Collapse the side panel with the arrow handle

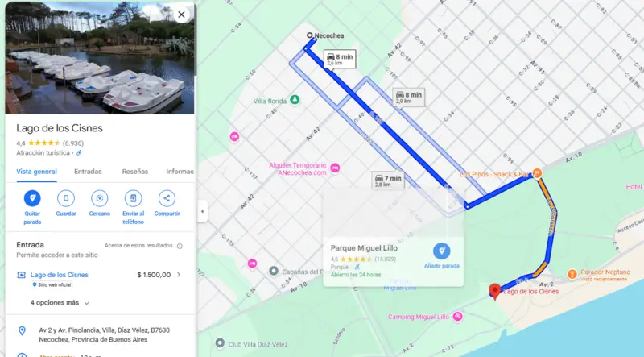coord(202,211)
